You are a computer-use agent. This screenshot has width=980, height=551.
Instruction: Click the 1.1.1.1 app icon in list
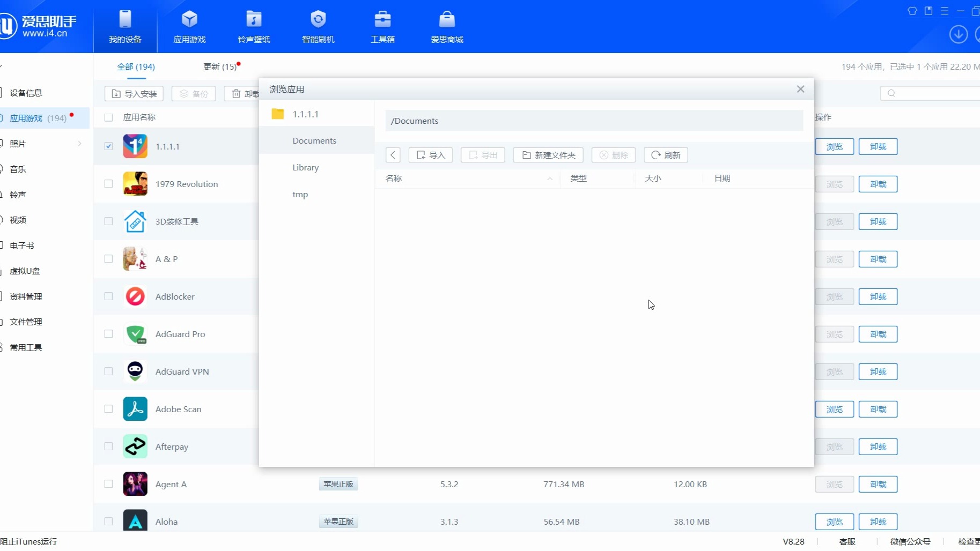(x=135, y=146)
